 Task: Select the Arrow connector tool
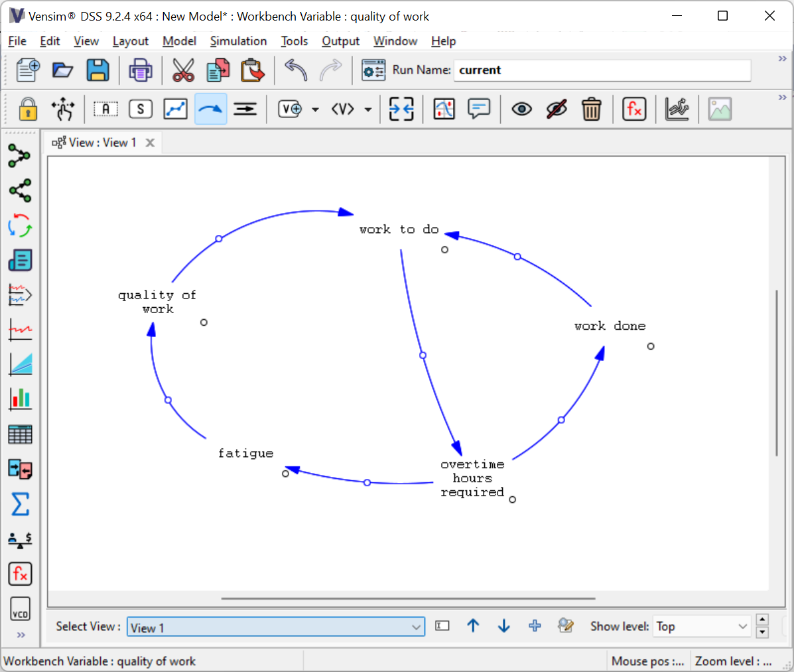(x=210, y=109)
